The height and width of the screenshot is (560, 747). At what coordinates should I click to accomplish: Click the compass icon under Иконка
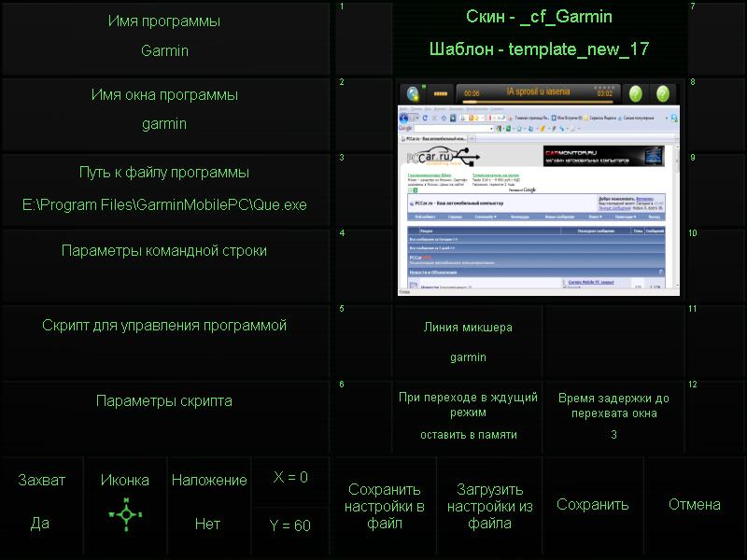(x=125, y=514)
